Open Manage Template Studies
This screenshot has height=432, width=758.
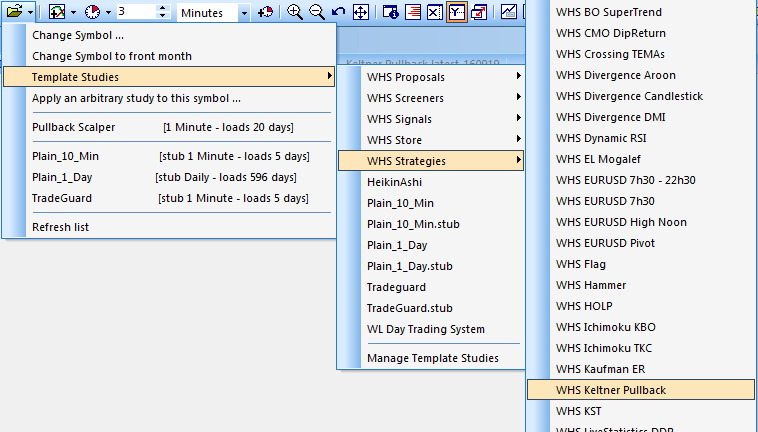432,357
